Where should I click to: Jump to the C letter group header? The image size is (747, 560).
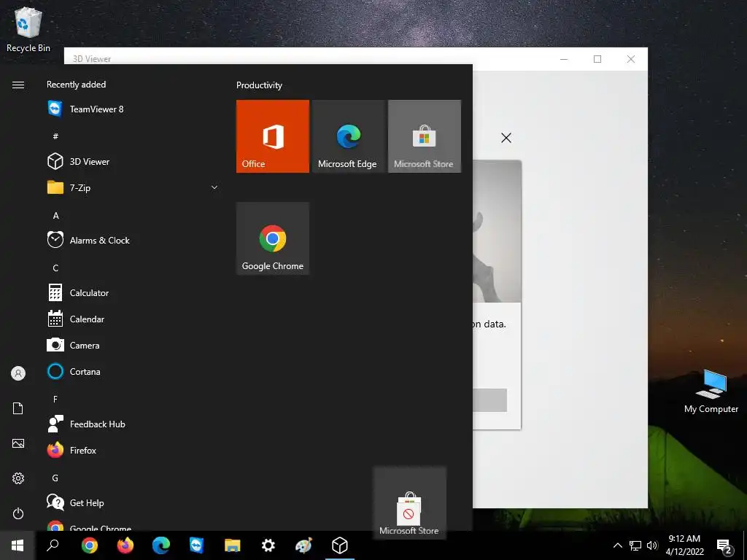(x=55, y=268)
